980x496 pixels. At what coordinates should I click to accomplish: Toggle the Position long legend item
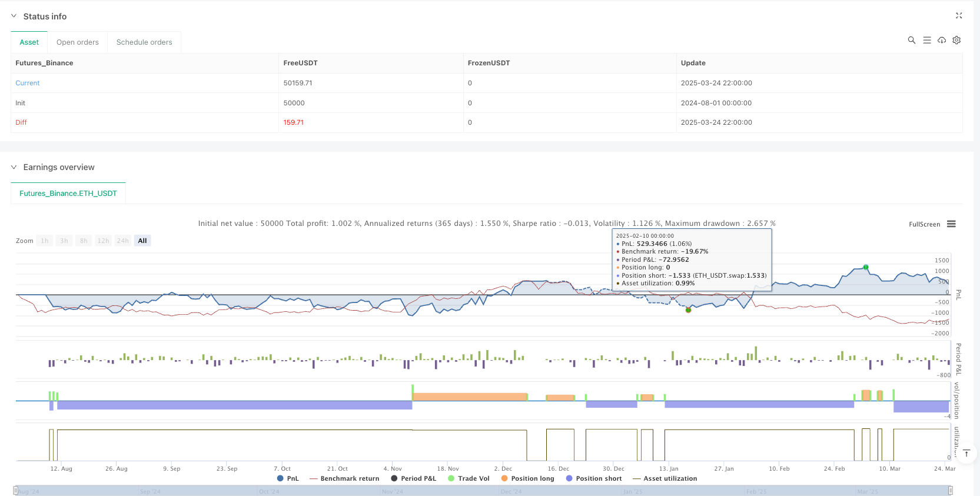tap(528, 478)
